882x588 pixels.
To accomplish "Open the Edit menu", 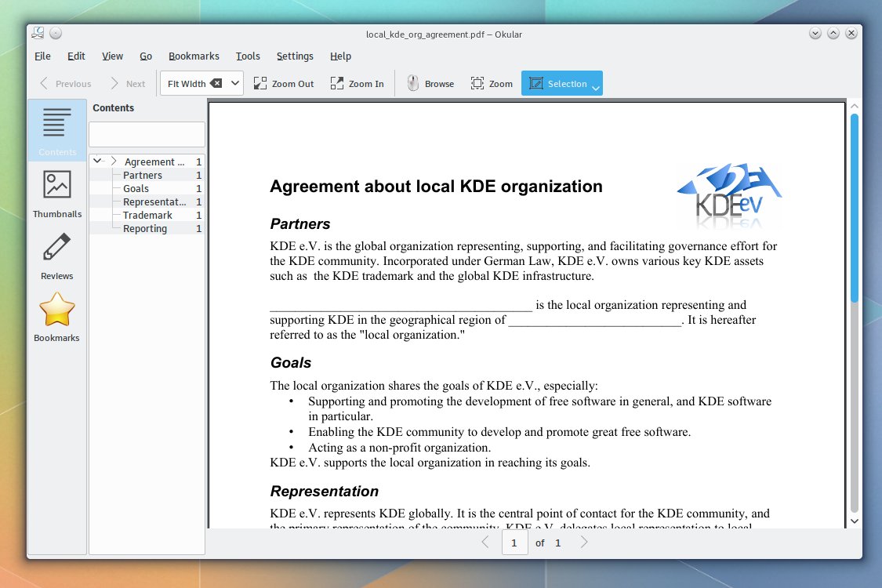I will (76, 56).
